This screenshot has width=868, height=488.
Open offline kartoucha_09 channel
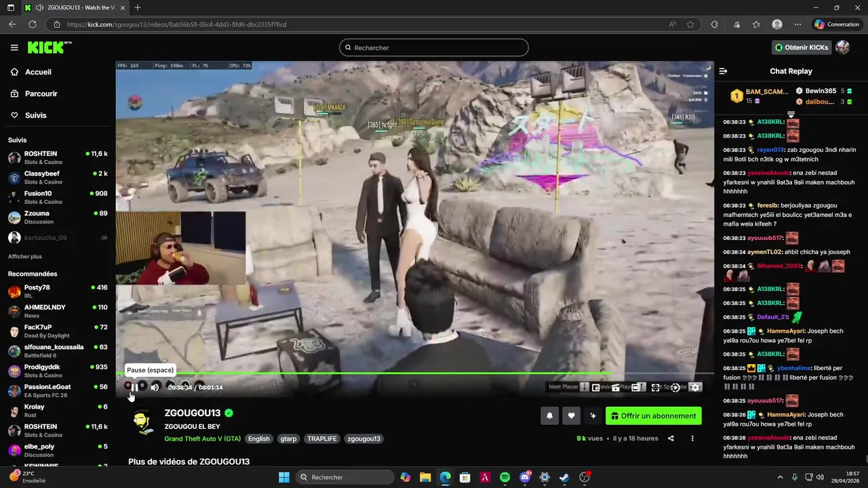click(58, 238)
